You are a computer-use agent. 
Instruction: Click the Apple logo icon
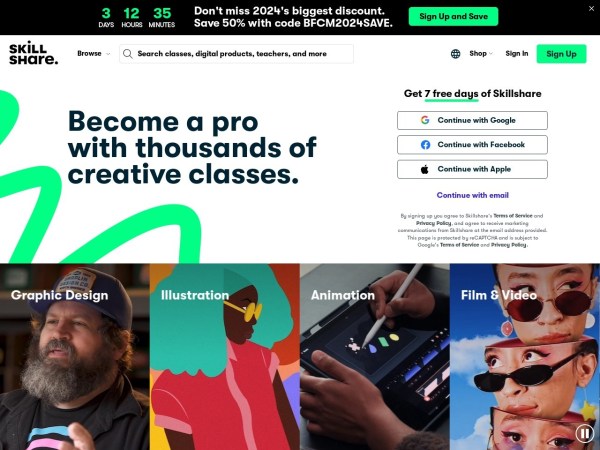425,169
